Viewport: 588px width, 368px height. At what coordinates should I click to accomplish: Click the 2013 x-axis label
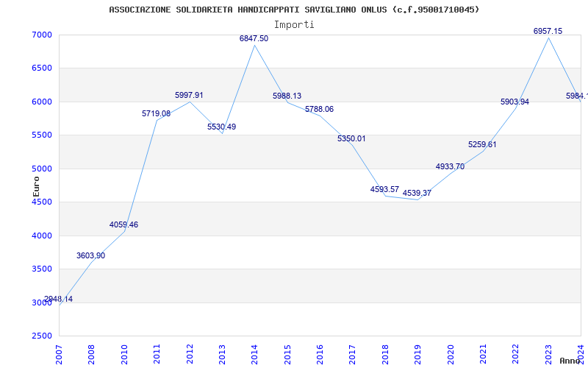point(223,354)
